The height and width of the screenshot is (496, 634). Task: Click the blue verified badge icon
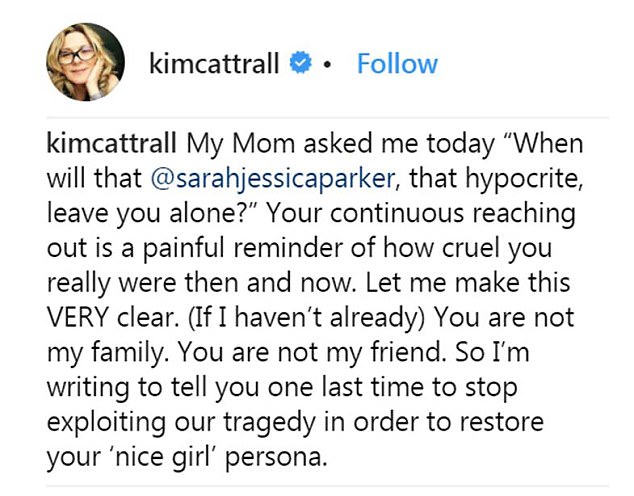coord(300,63)
